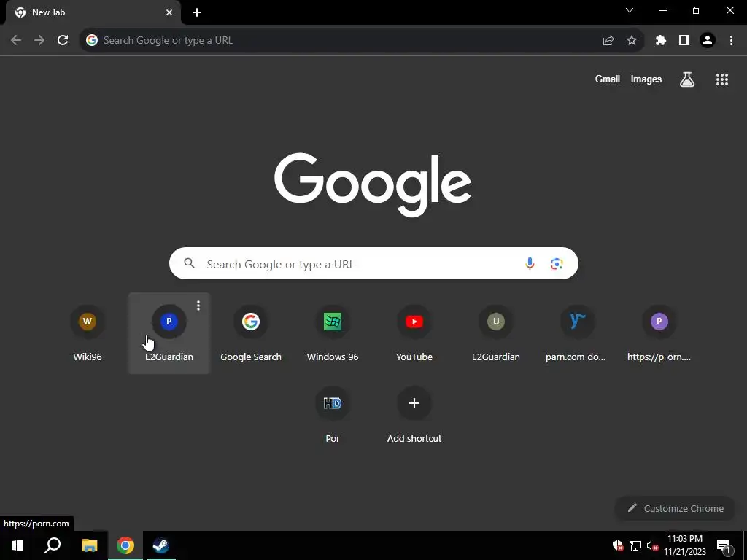
Task: Open the Gmail link
Action: point(608,79)
